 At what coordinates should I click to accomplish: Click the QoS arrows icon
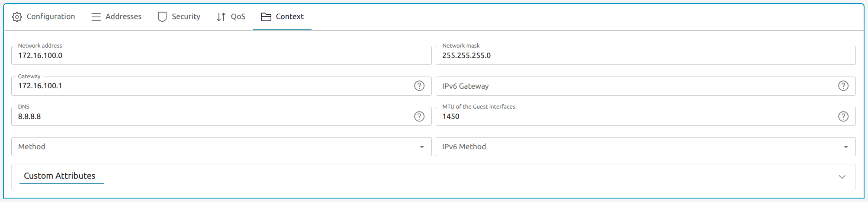[x=221, y=17]
